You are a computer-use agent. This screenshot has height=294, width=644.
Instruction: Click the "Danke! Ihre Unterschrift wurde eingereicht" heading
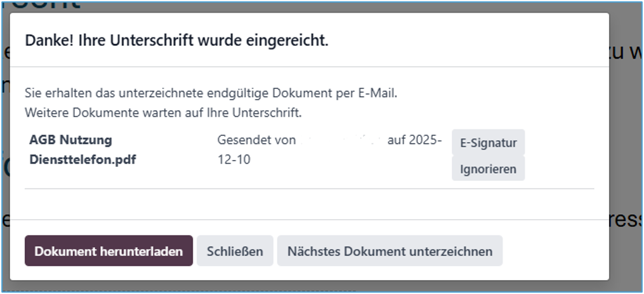[x=176, y=41]
